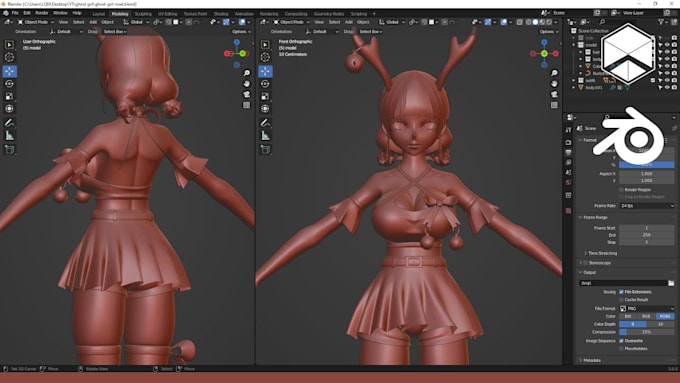Screen dimensions: 680x383
Task: Open the Render properties tab icon
Action: click(x=569, y=142)
